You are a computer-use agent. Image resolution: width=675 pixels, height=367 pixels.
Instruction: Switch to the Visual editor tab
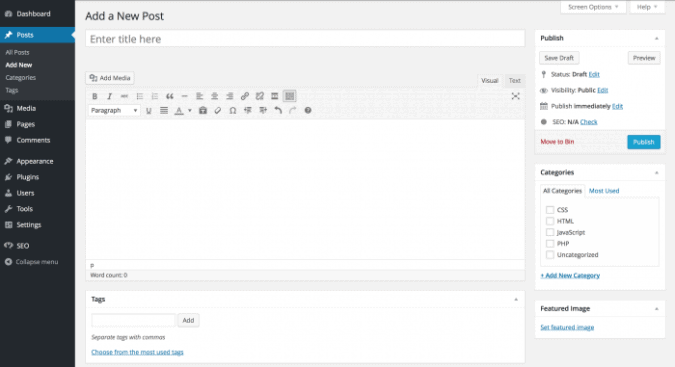pos(489,80)
